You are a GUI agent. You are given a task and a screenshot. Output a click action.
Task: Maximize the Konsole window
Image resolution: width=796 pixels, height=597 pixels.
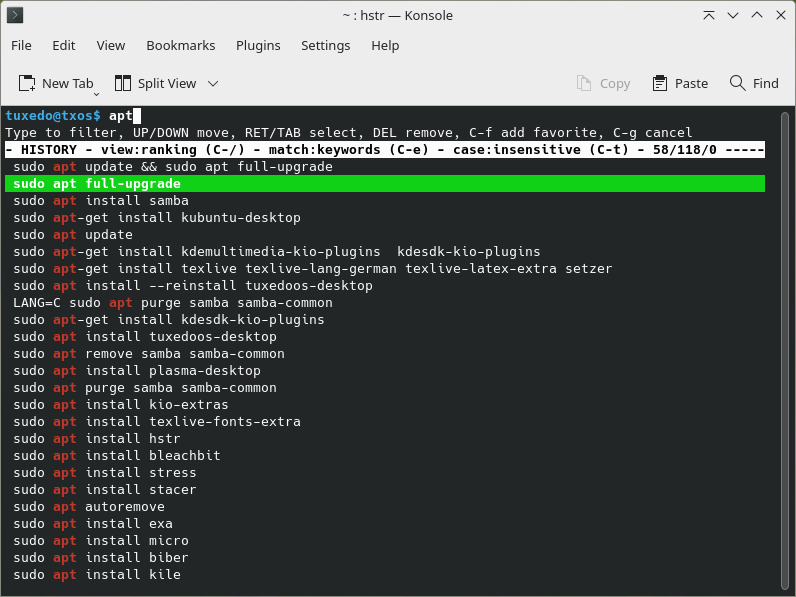point(757,15)
